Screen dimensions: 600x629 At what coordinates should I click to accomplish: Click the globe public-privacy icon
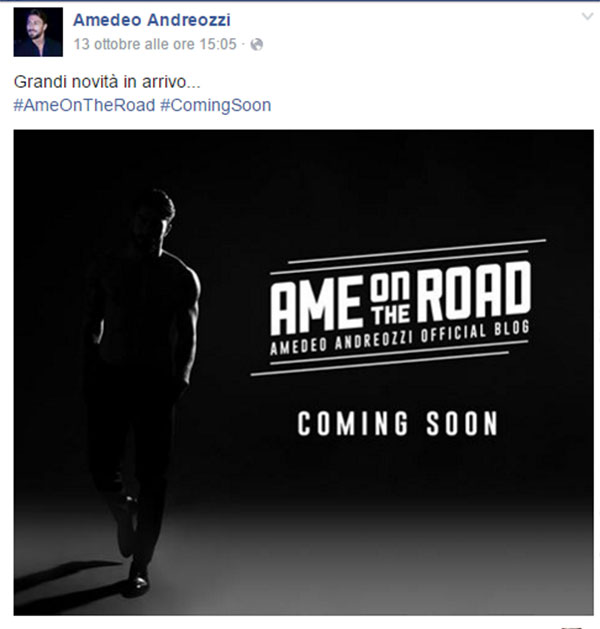pos(257,44)
